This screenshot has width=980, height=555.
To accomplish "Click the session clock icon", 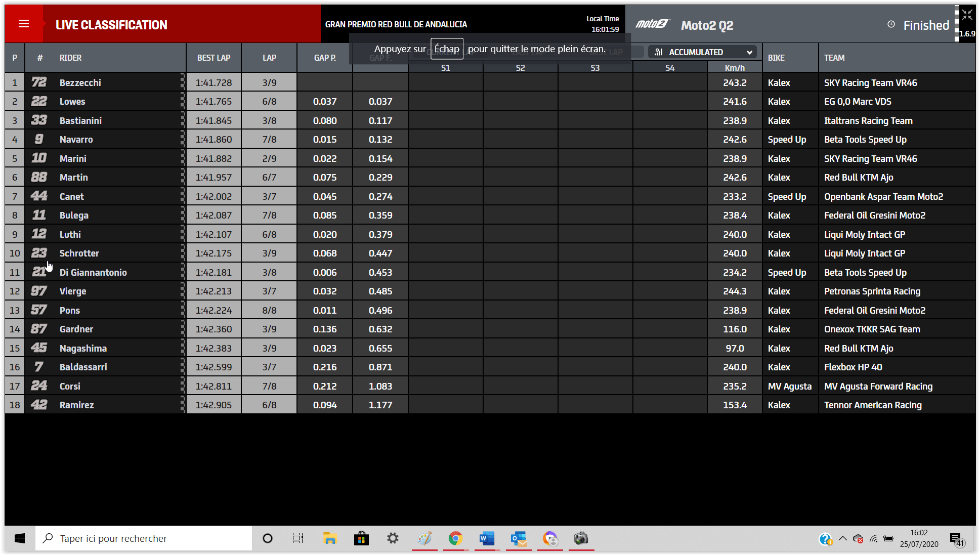I will (891, 24).
